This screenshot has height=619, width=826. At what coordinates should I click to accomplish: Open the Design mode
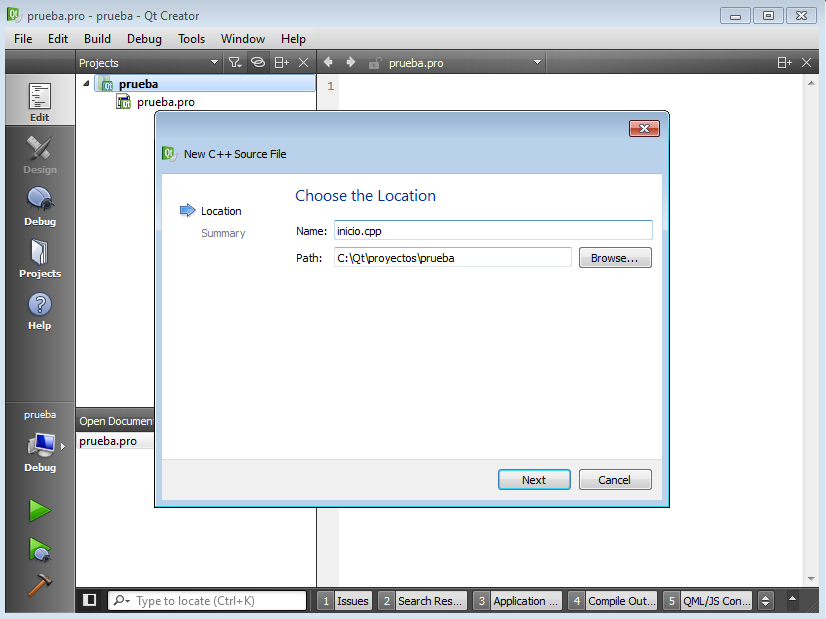click(40, 154)
